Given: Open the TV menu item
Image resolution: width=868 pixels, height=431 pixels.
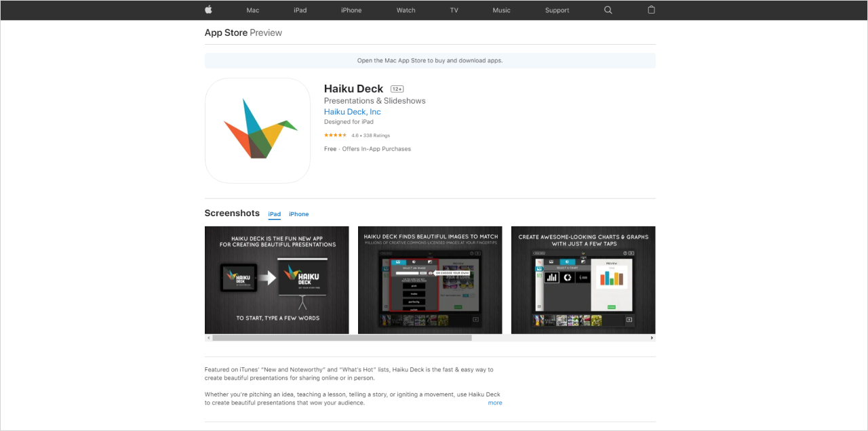Looking at the screenshot, I should tap(454, 10).
